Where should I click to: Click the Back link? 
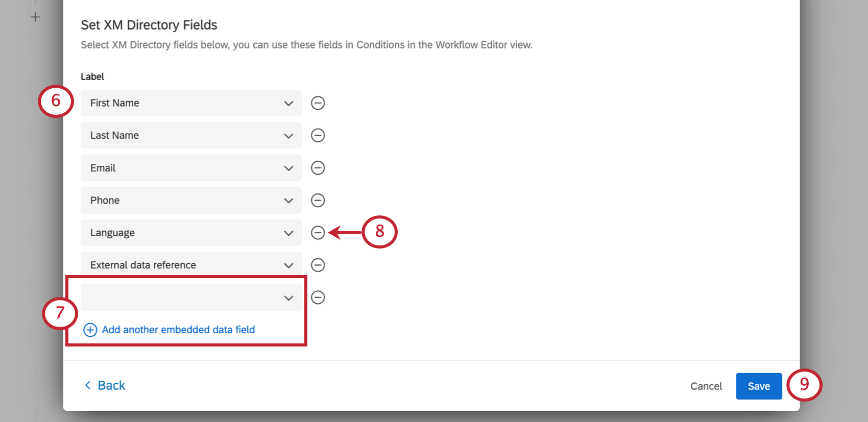(109, 385)
